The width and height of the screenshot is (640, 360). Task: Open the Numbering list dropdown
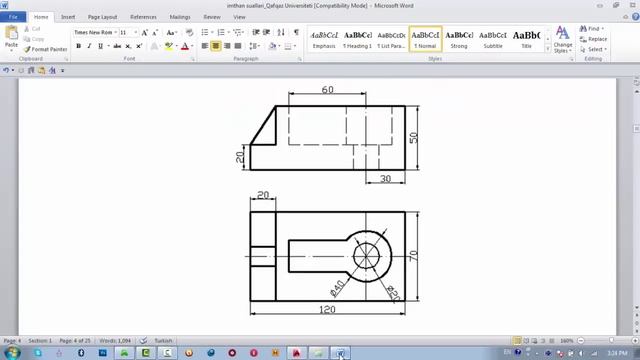pos(228,32)
